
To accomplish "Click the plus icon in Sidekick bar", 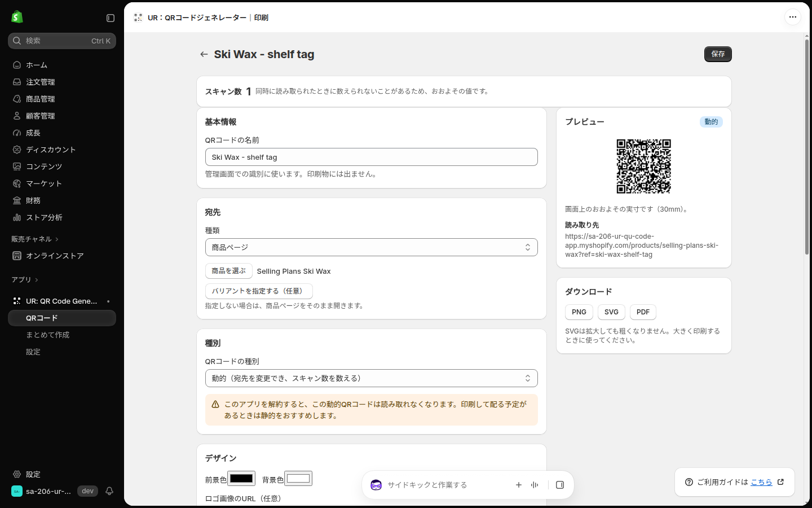I will tap(519, 485).
